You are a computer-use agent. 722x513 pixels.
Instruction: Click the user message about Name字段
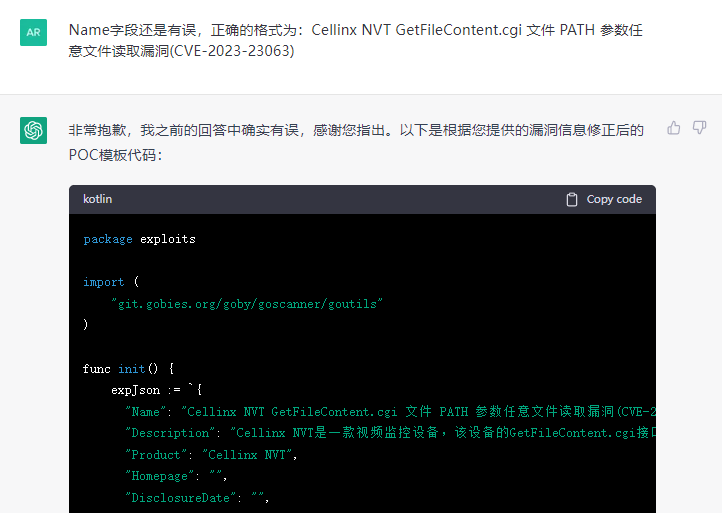pos(355,40)
